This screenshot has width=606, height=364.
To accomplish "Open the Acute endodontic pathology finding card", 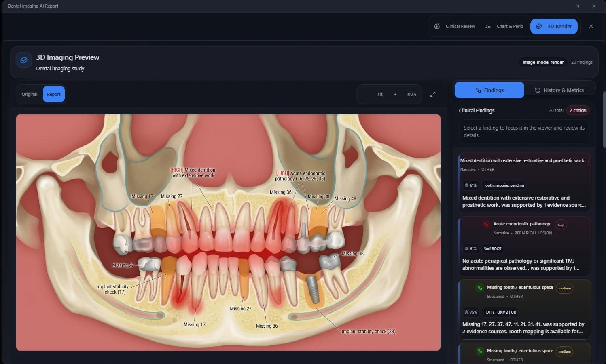I will coord(524,246).
